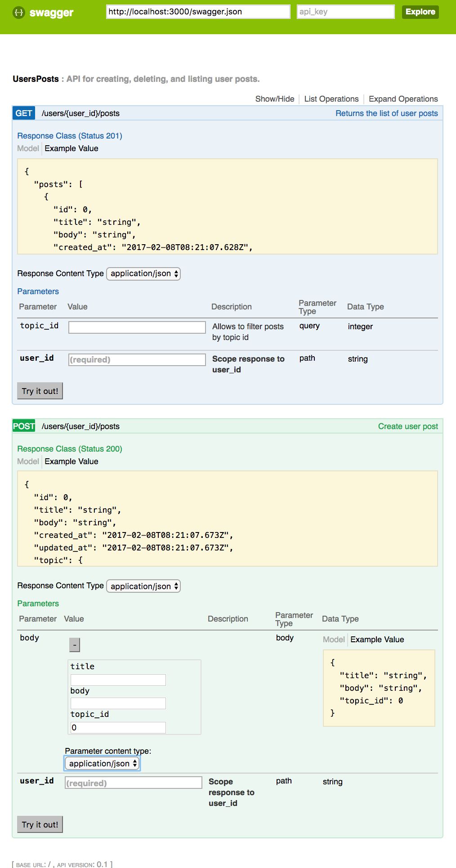The image size is (456, 868).
Task: Collapse the POST operation via POST badge
Action: [24, 426]
